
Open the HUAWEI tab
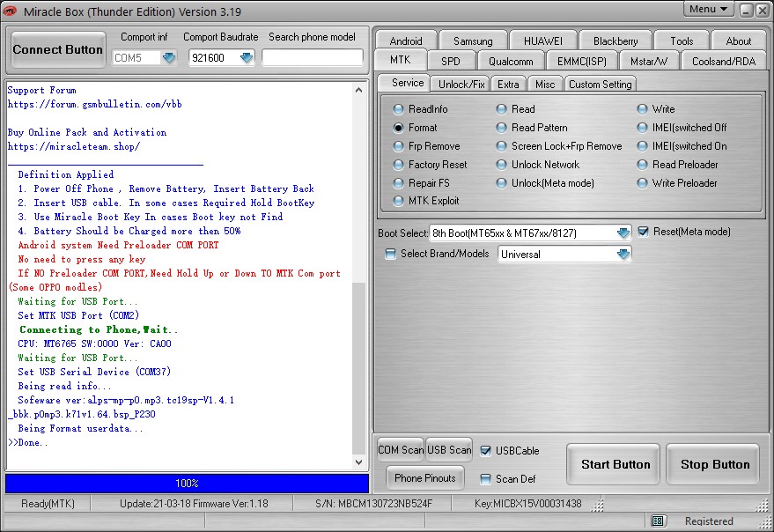point(543,41)
